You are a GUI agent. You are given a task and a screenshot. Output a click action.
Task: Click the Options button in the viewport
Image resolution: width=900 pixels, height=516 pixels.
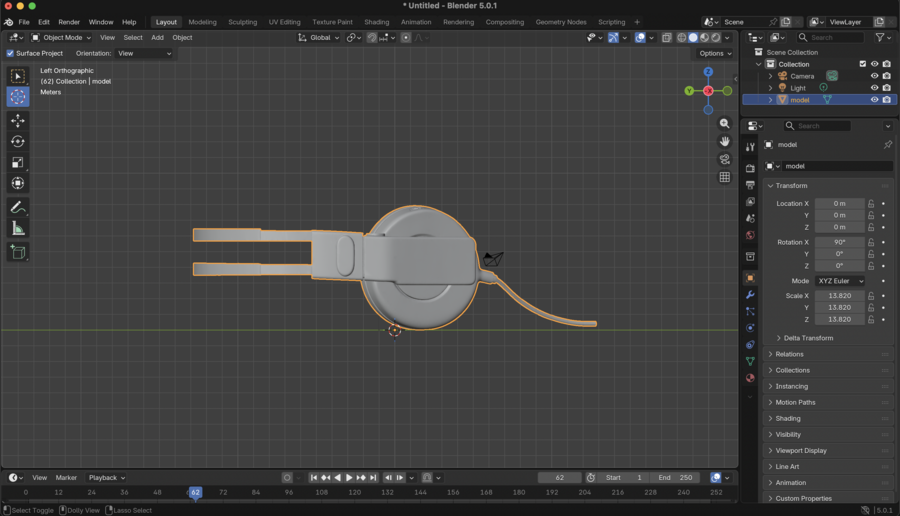click(715, 53)
